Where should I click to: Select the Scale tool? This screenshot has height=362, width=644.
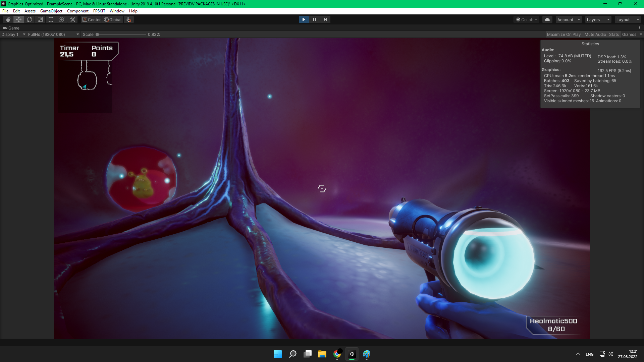[x=40, y=19]
